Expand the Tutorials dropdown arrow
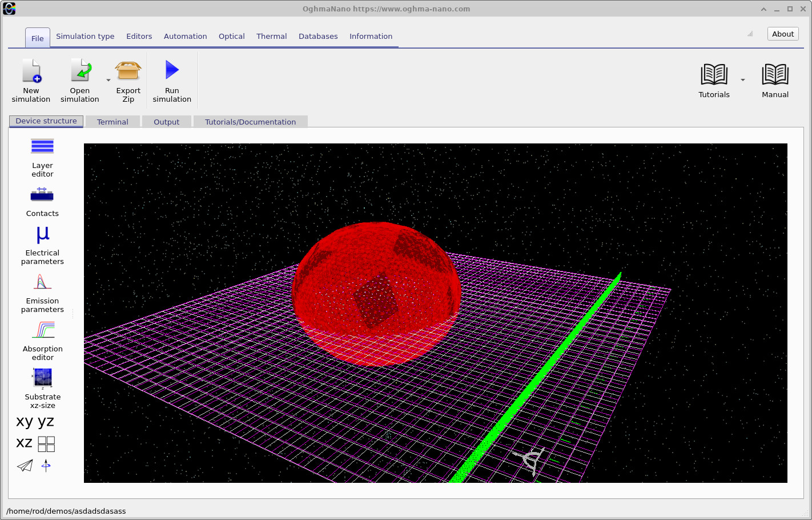Image resolution: width=812 pixels, height=520 pixels. point(743,80)
